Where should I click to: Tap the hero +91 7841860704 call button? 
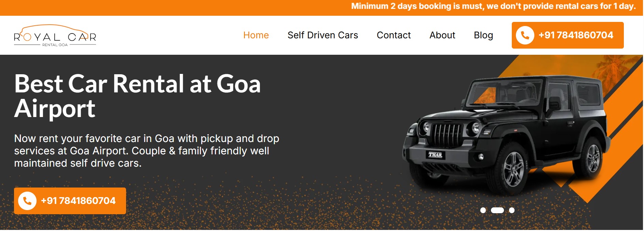(x=70, y=201)
